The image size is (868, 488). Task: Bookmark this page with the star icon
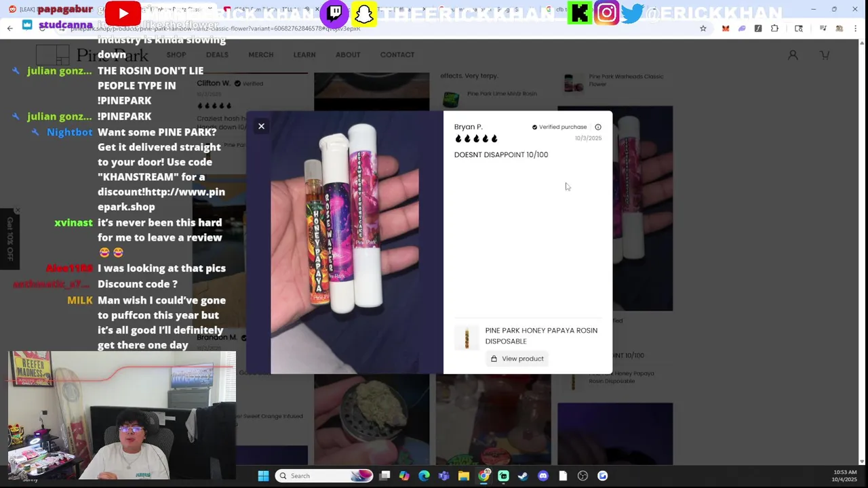pyautogui.click(x=703, y=28)
